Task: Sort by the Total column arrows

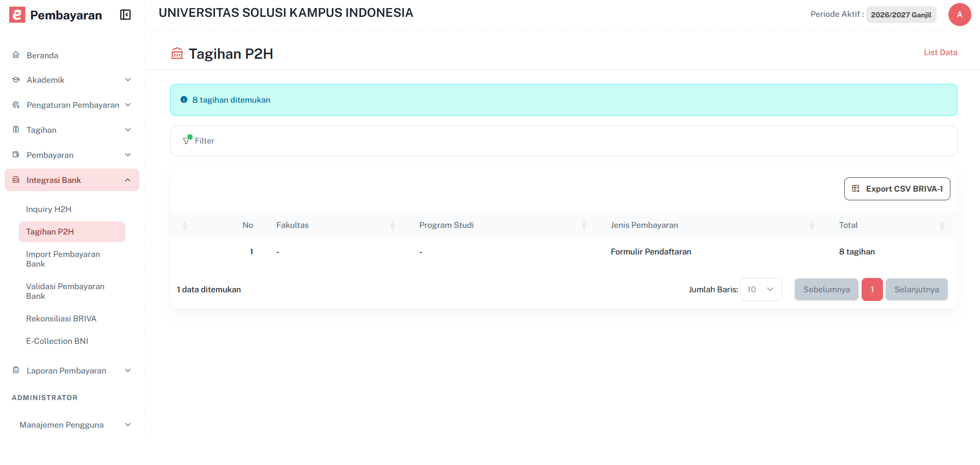Action: 942,225
